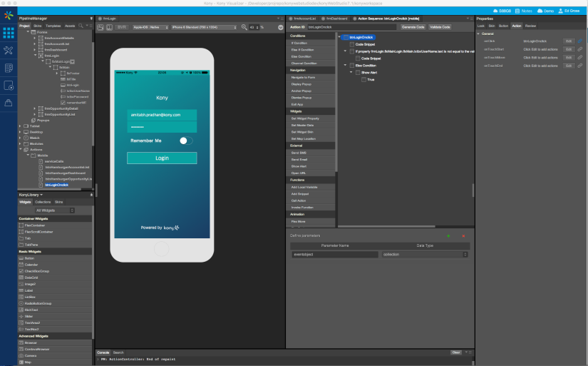Click the link icon beside onClick
This screenshot has height=366, width=588.
tap(579, 41)
